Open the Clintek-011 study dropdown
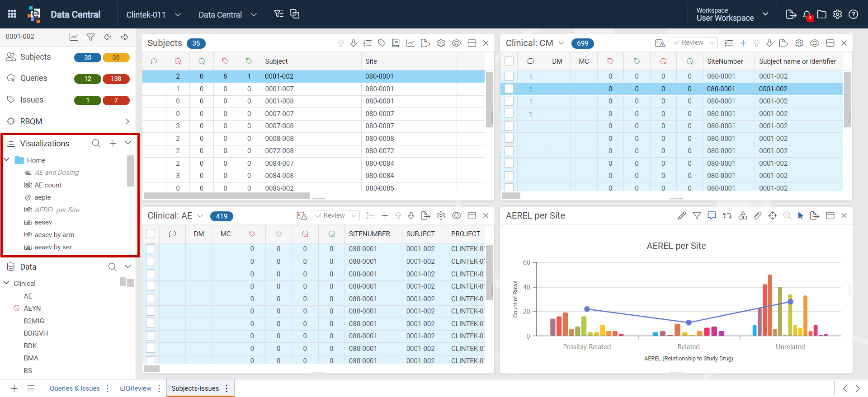The height and width of the screenshot is (397, 868). [154, 14]
